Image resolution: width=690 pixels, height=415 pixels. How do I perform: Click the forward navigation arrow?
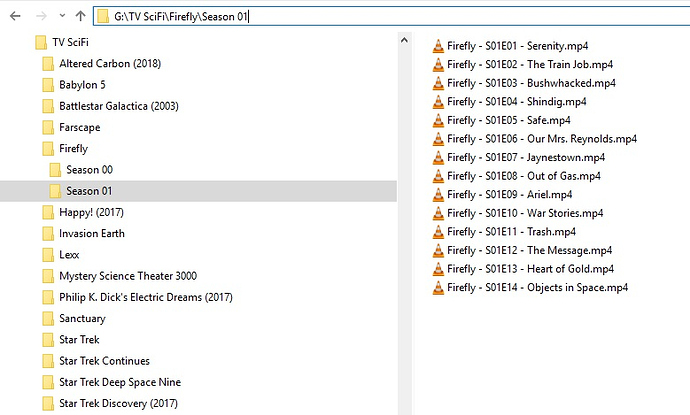[41, 16]
